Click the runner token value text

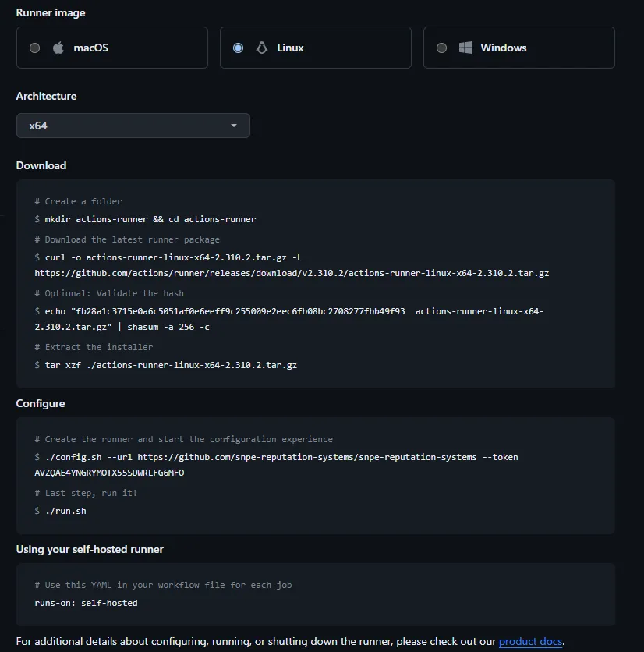click(x=109, y=473)
